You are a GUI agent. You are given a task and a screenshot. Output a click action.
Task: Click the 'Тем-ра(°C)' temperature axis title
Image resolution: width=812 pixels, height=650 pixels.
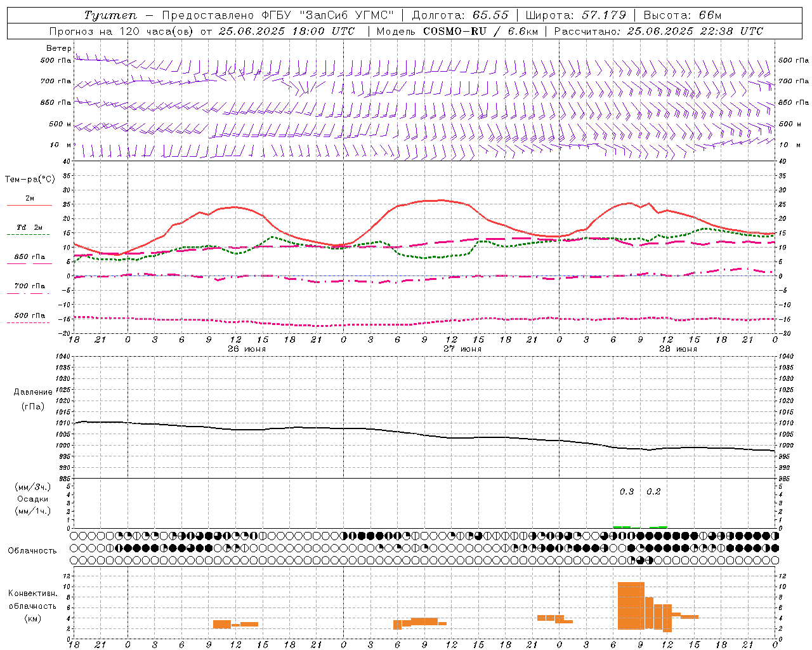click(x=30, y=180)
